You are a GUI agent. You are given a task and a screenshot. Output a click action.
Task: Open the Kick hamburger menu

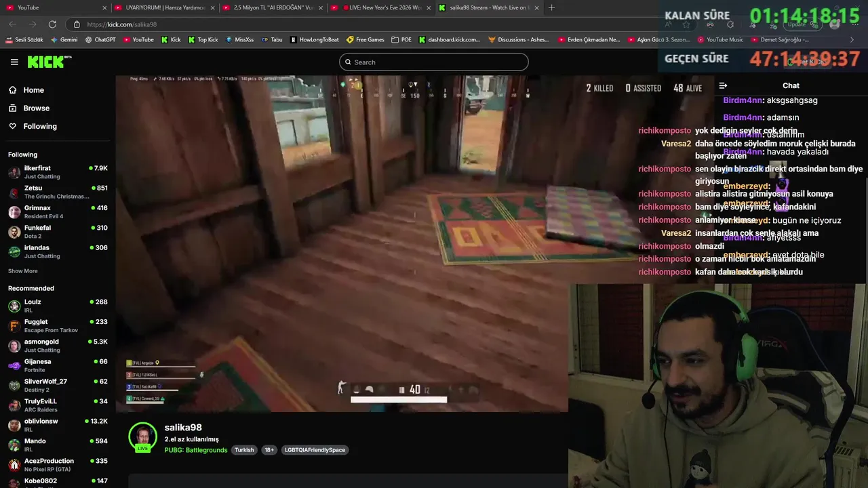14,62
